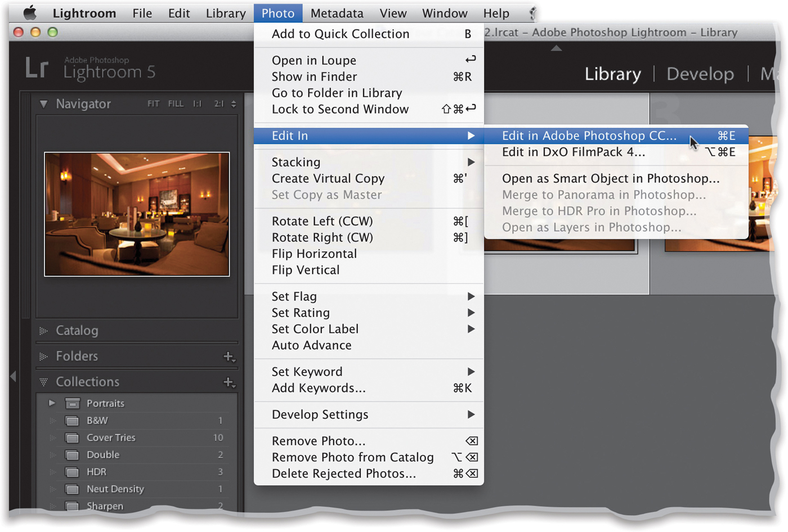Open the View menu
788x532 pixels.
coord(393,13)
